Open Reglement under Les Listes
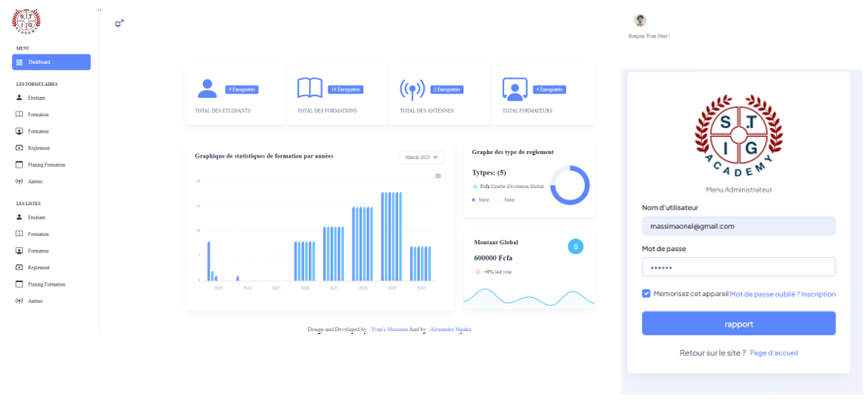 pos(39,267)
